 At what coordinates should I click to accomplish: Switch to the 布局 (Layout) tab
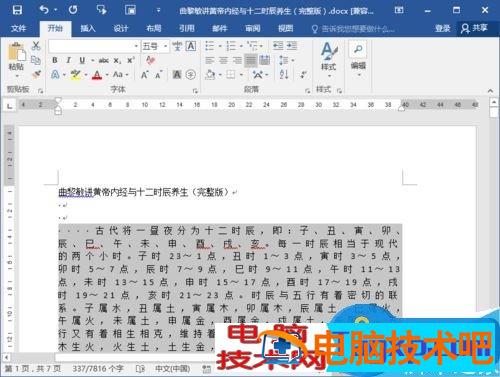point(154,28)
